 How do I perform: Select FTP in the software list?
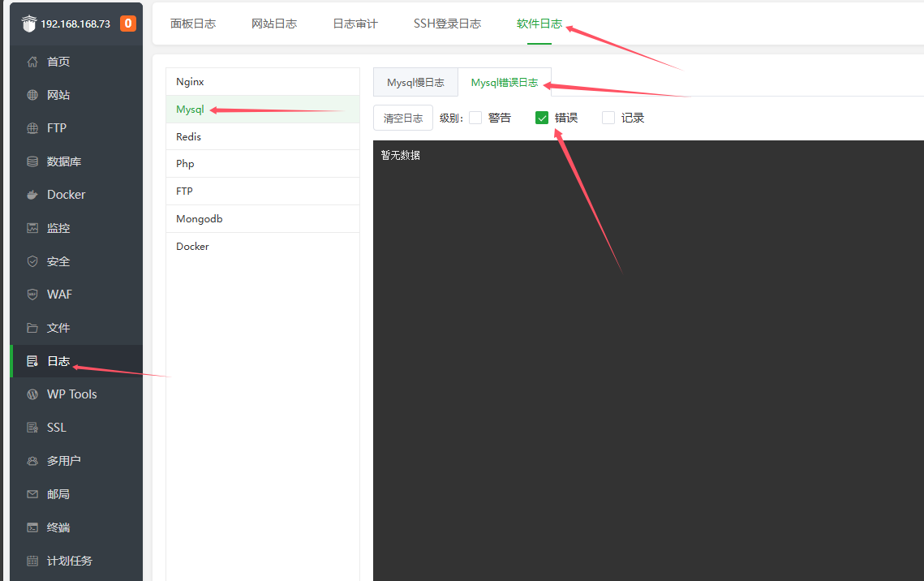pyautogui.click(x=263, y=192)
